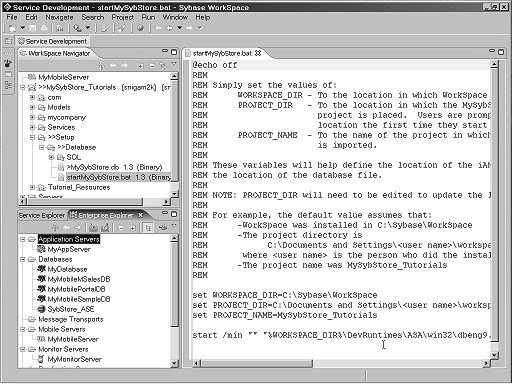Maximize the editor area
Image resolution: width=512 pixels, height=384 pixels.
501,52
